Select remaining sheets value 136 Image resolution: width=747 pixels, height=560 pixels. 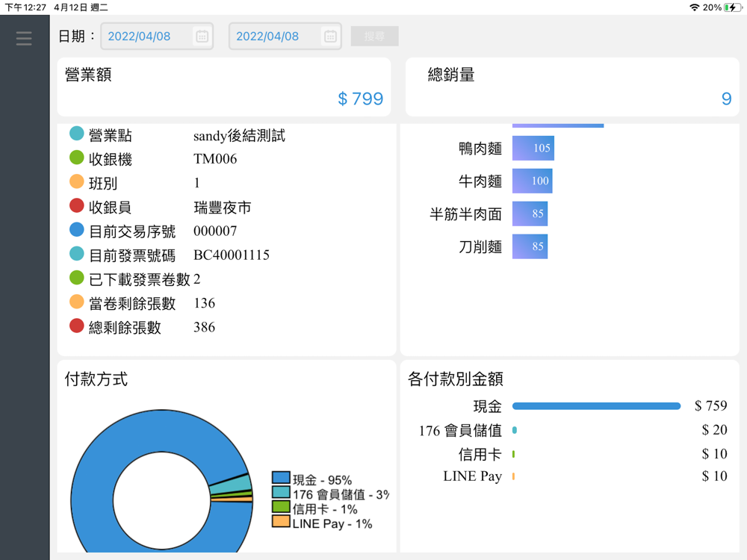[205, 303]
